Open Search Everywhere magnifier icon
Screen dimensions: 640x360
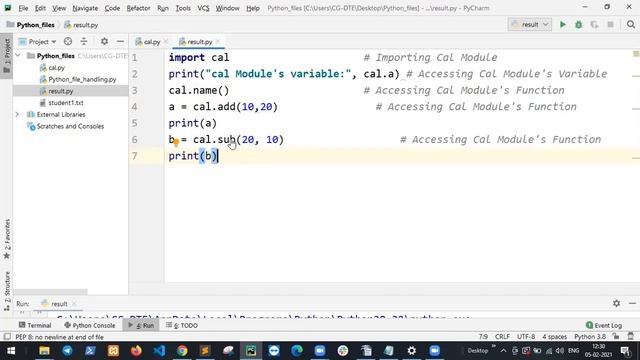pyautogui.click(x=631, y=24)
